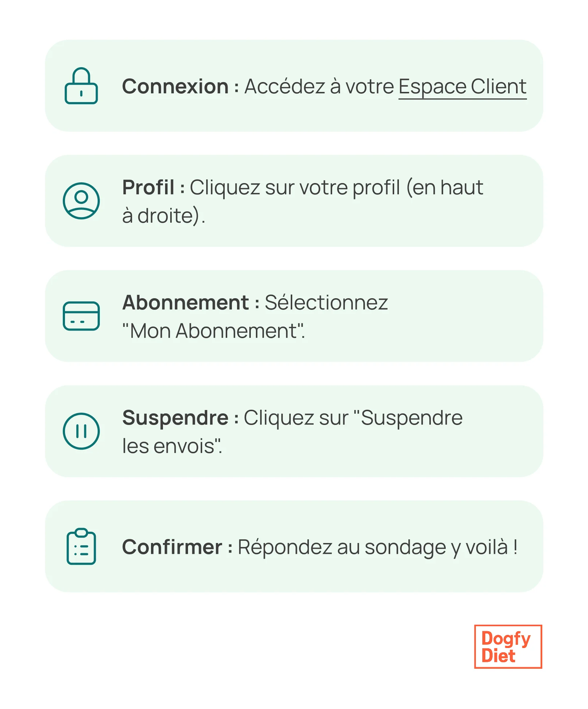
Task: Click the "les envois" text line
Action: [x=171, y=446]
